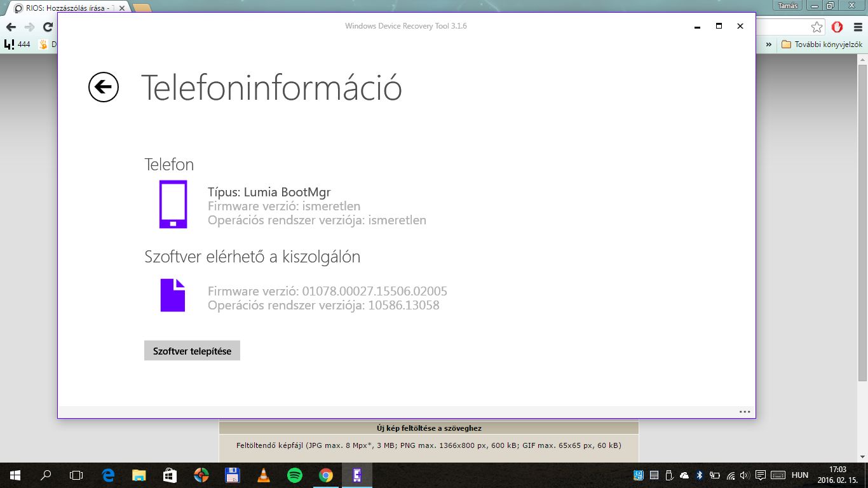Screen dimensions: 868x488
Task: Bookmark this page with the star icon
Action: 817,27
